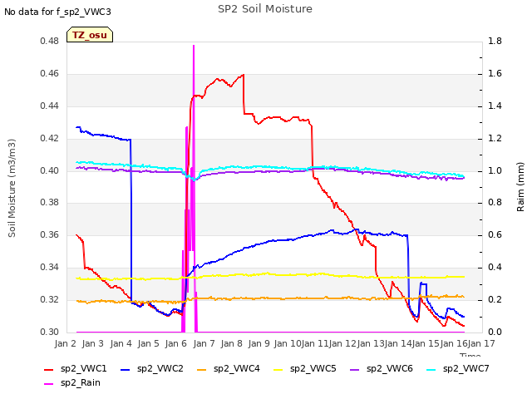Click the 1.0 right axis value
The height and width of the screenshot is (399, 532).
coord(495,170)
